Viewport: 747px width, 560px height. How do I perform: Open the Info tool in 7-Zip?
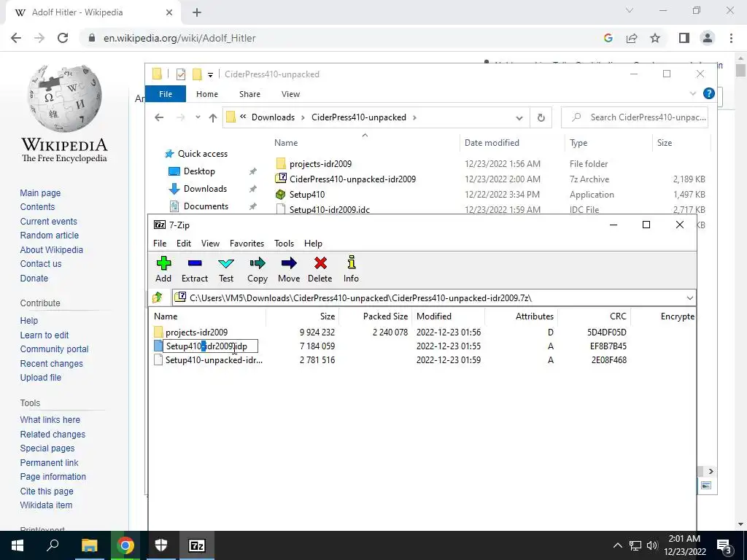351,269
